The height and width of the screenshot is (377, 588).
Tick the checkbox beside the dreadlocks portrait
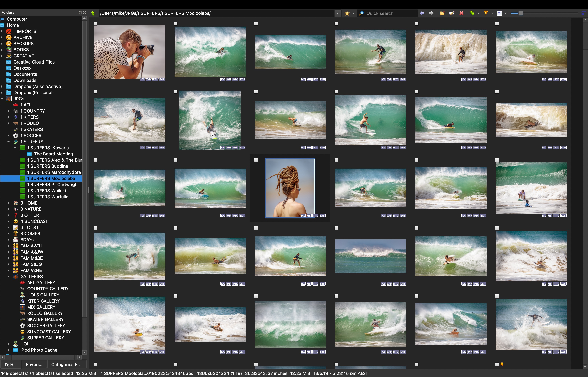pos(256,160)
